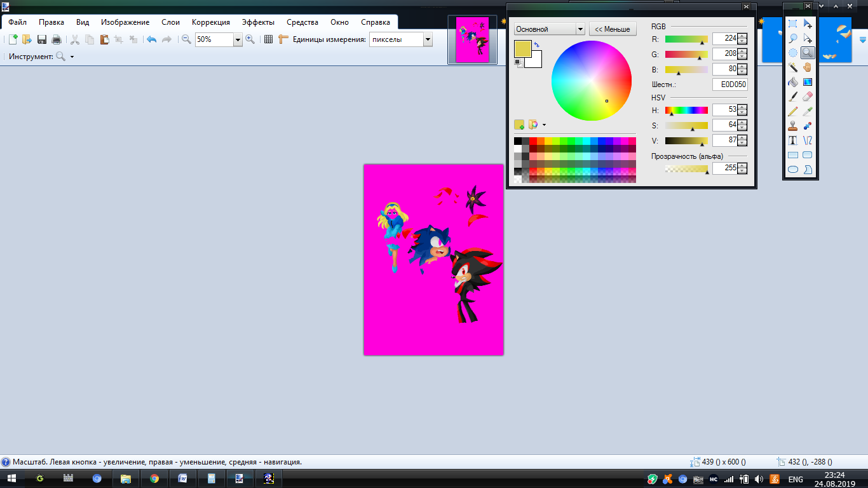
Task: Select the Paint Bucket tool
Action: (793, 82)
